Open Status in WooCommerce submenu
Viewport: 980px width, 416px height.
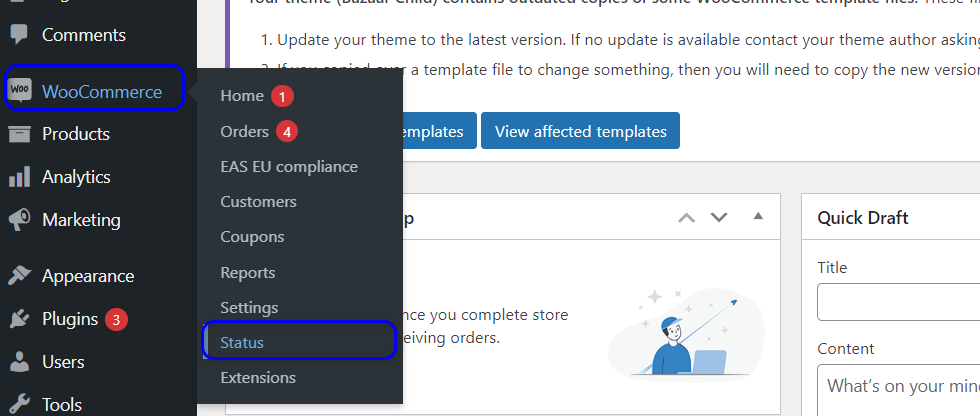pos(242,342)
